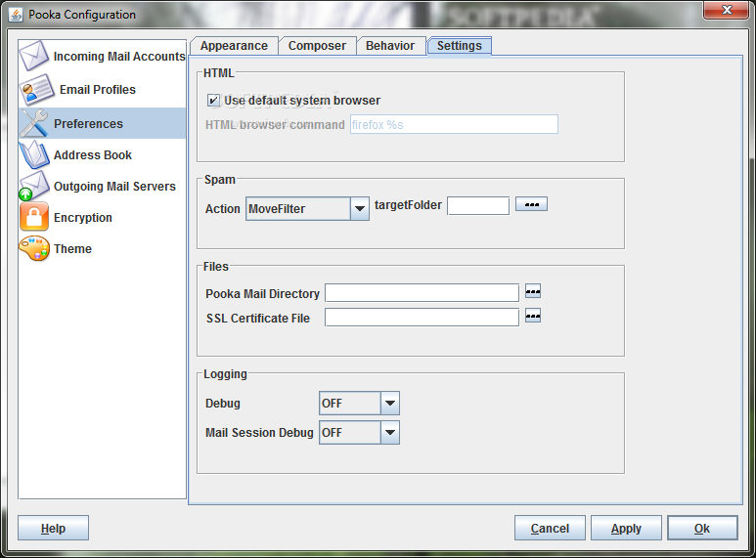756x558 pixels.
Task: Open Incoming Mail Accounts section
Action: (x=103, y=57)
